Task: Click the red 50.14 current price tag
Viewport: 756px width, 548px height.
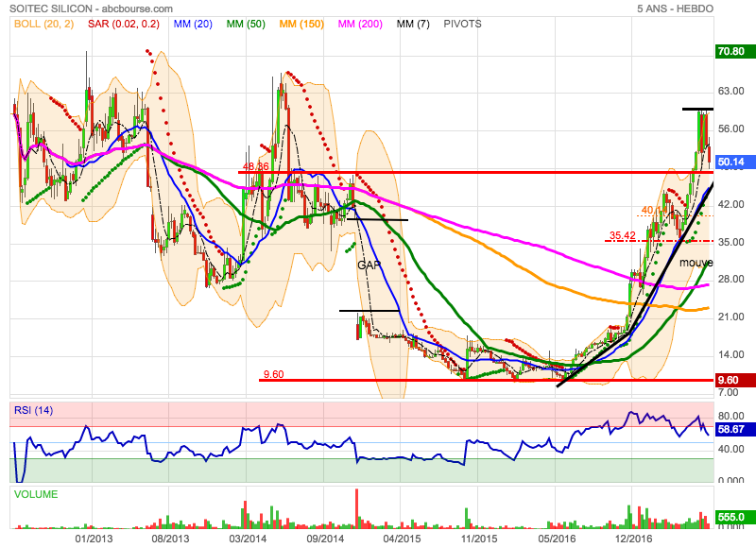Action: click(x=732, y=162)
